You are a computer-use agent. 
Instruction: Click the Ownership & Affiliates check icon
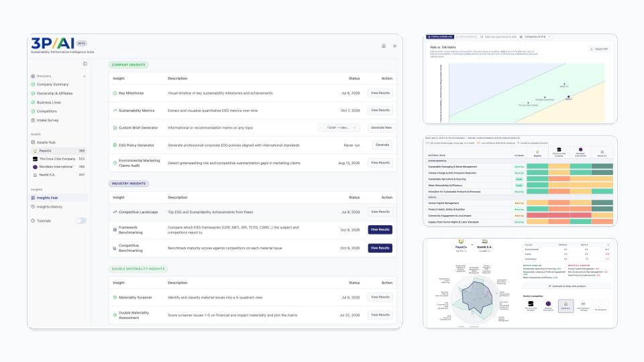coord(33,93)
